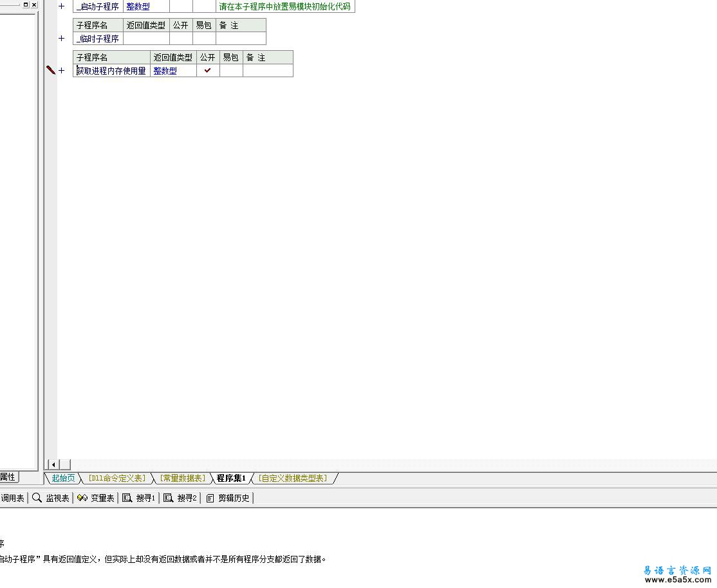Screen dimensions: 717x588
Task: Click the output warning message about 启动子程序
Action: pos(163,559)
